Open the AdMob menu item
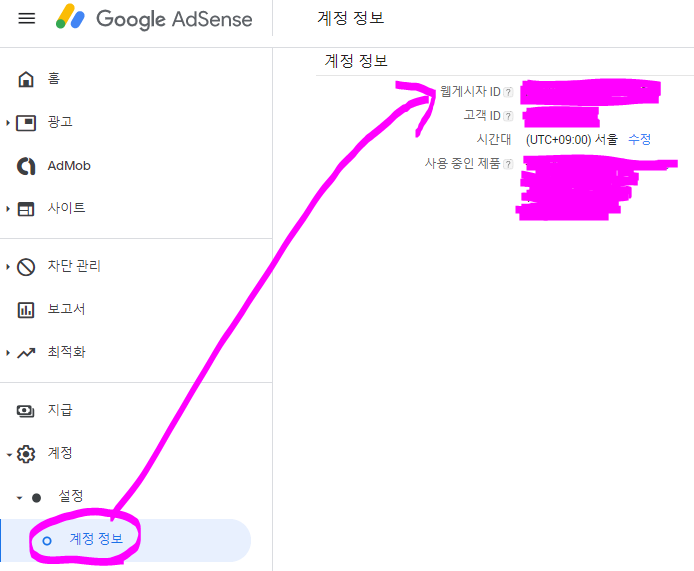 [69, 166]
